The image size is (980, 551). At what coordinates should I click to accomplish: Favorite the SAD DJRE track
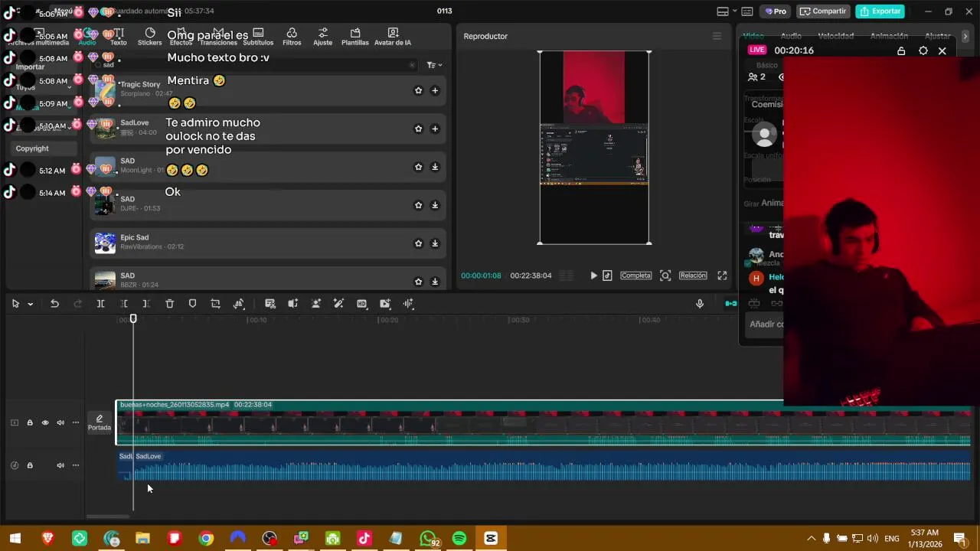pyautogui.click(x=418, y=205)
